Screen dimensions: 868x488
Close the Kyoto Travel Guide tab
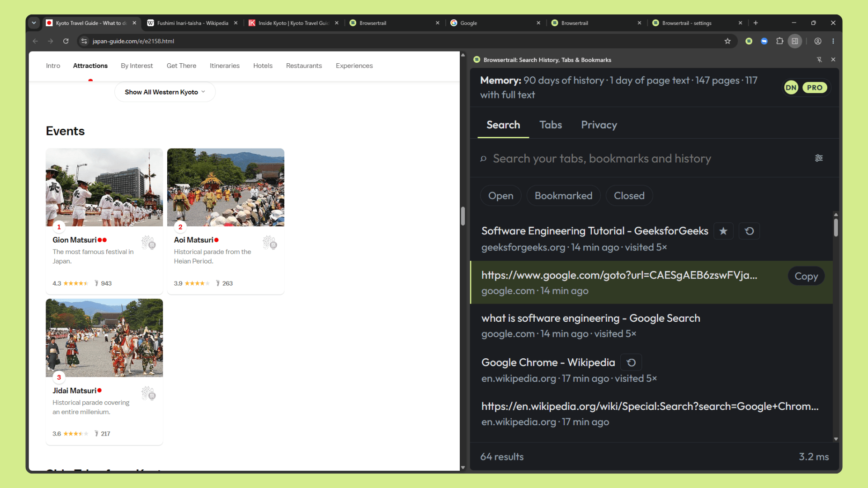[134, 23]
